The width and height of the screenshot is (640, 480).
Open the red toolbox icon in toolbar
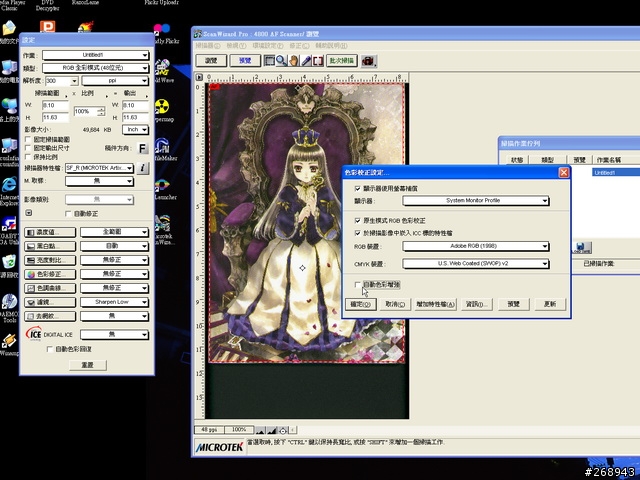click(x=369, y=61)
